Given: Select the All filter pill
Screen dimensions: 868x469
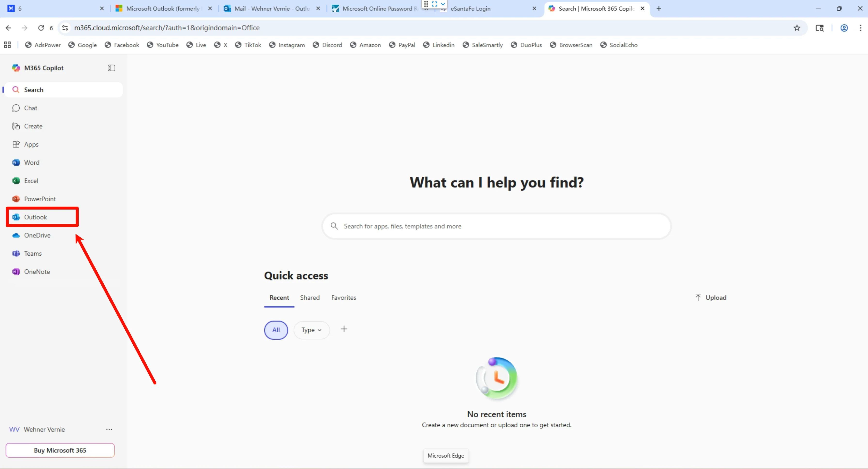Looking at the screenshot, I should (x=276, y=330).
